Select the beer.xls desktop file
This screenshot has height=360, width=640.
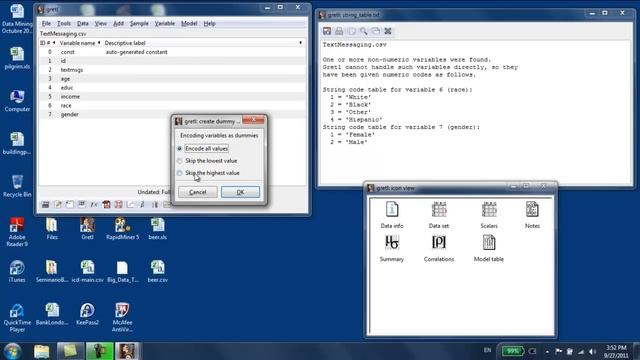click(158, 229)
